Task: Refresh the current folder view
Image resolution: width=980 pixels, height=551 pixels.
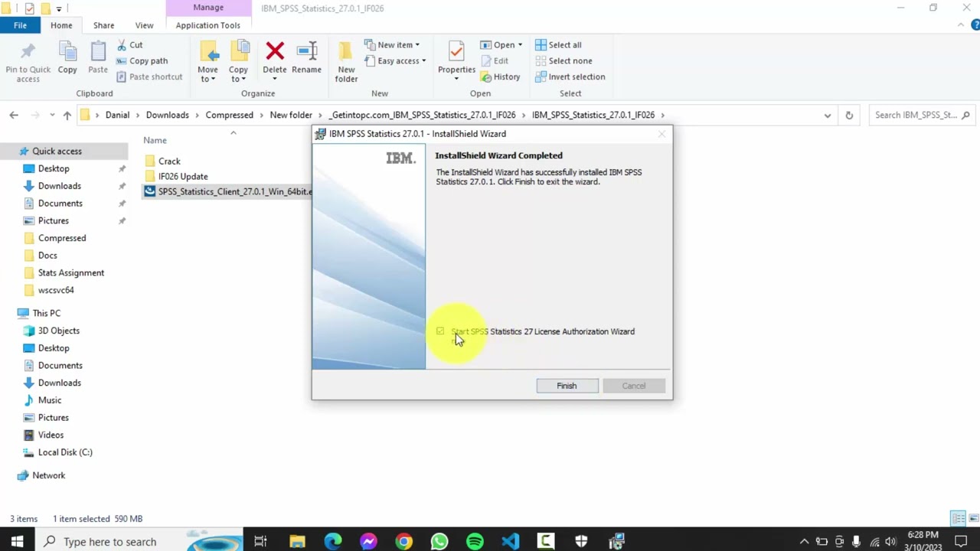Action: [849, 115]
